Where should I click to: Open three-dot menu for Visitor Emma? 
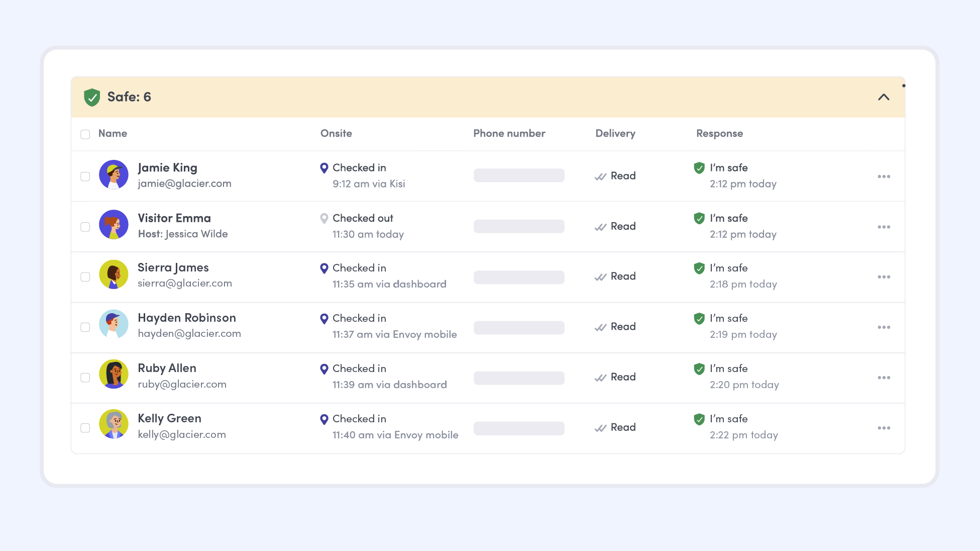tap(884, 227)
